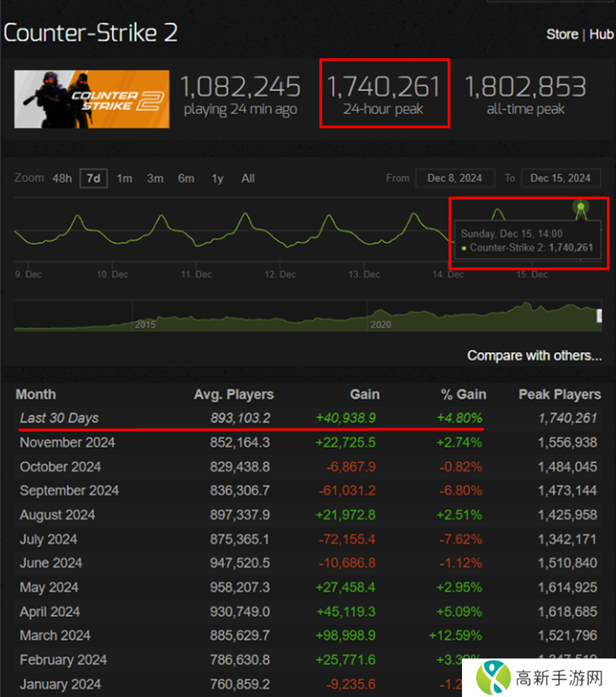Viewport: 616px width, 697px height.
Task: Open Compare with others link
Action: click(534, 356)
